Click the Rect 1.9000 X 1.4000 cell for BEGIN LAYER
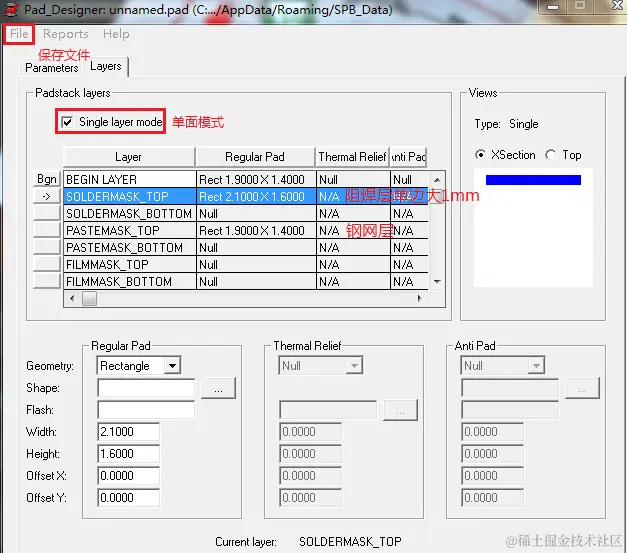 pos(256,180)
